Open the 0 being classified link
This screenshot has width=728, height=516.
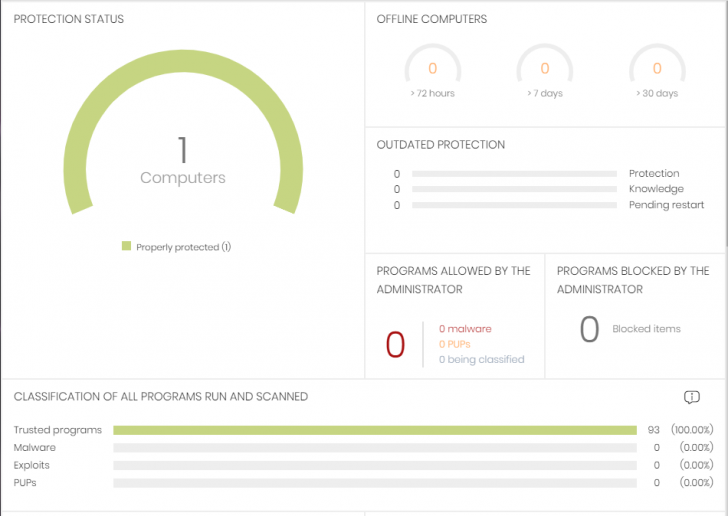[x=481, y=359]
